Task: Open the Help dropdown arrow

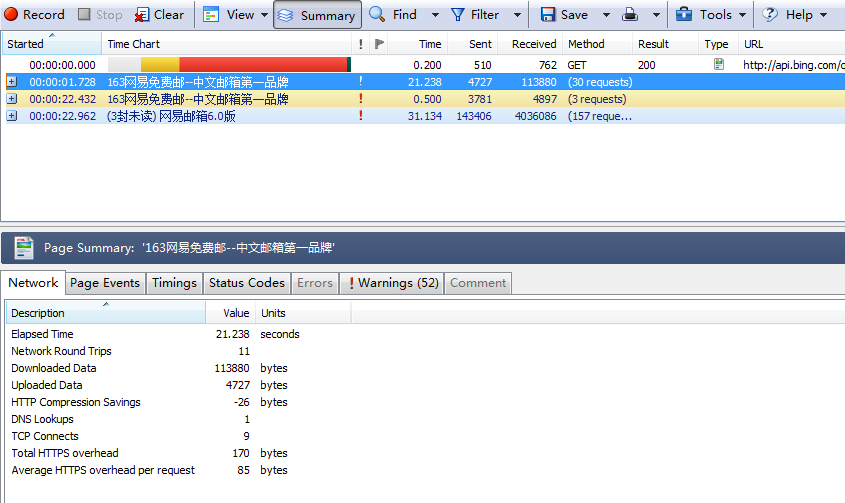Action: tap(823, 15)
